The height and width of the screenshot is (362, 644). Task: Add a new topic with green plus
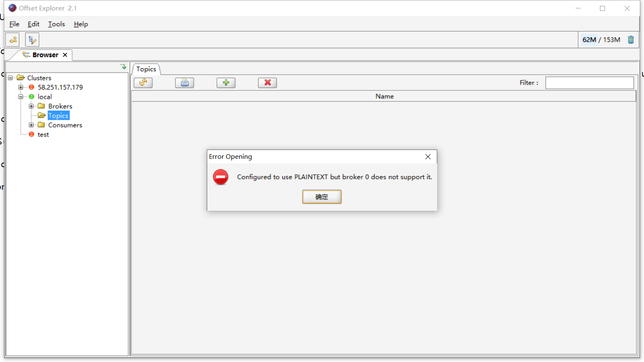226,83
